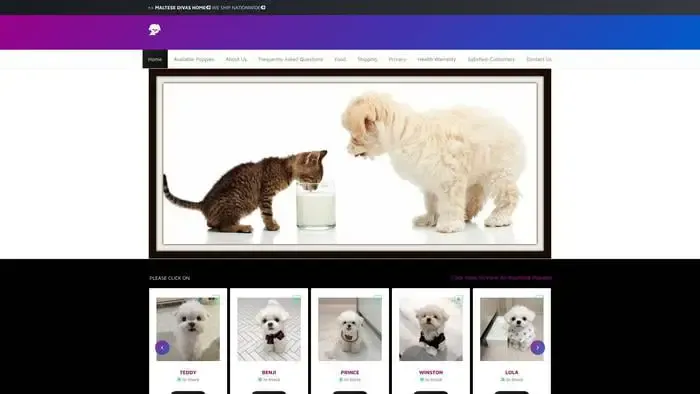Open Available Puppies menu item
Image resolution: width=700 pixels, height=394 pixels.
[x=194, y=59]
